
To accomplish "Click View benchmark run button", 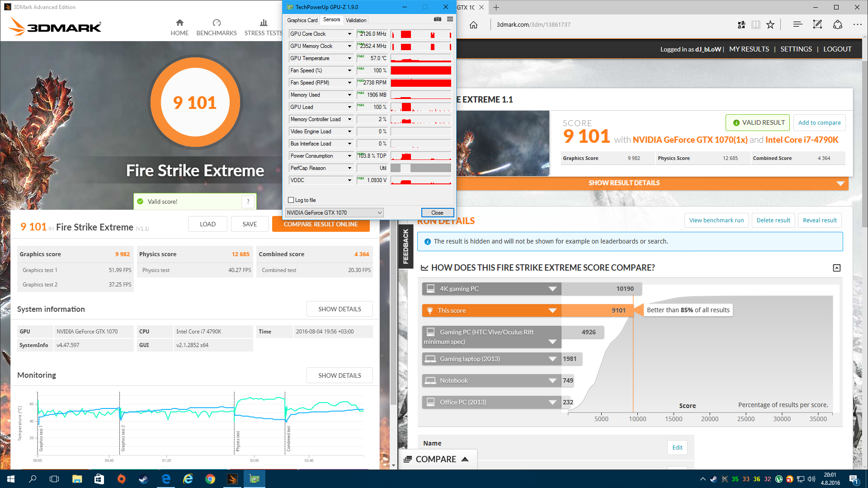I will [x=716, y=221].
